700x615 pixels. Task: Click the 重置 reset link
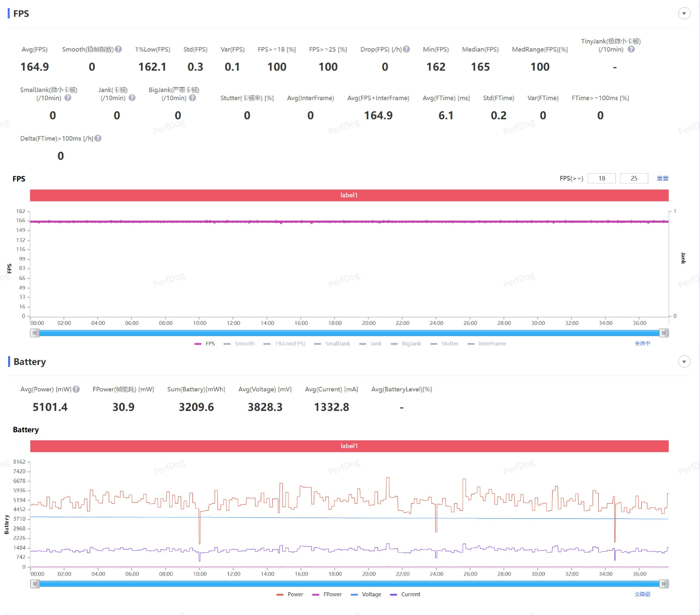point(663,178)
